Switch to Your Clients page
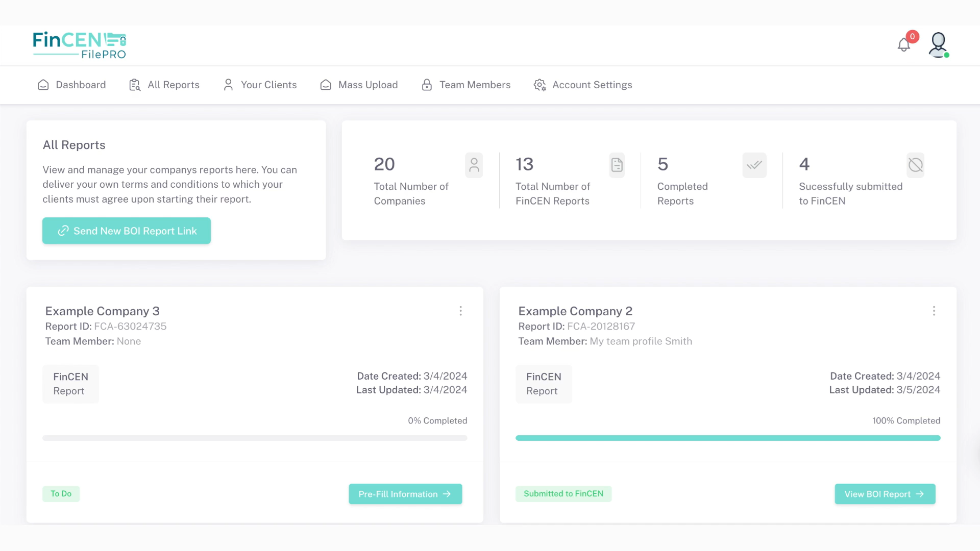980x551 pixels. [260, 85]
